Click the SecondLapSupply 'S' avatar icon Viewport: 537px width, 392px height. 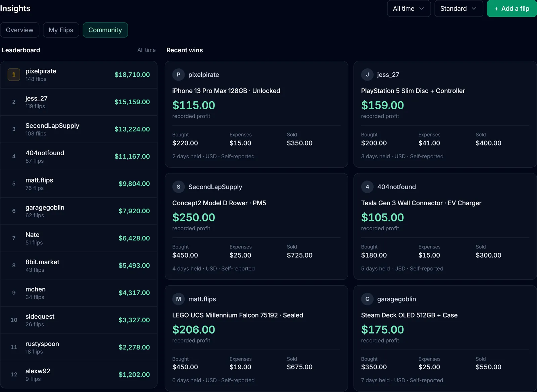coord(179,187)
